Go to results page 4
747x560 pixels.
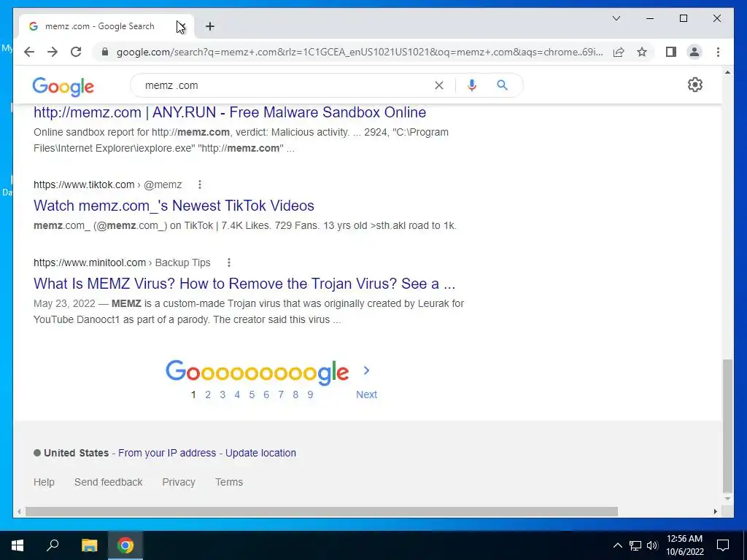237,394
